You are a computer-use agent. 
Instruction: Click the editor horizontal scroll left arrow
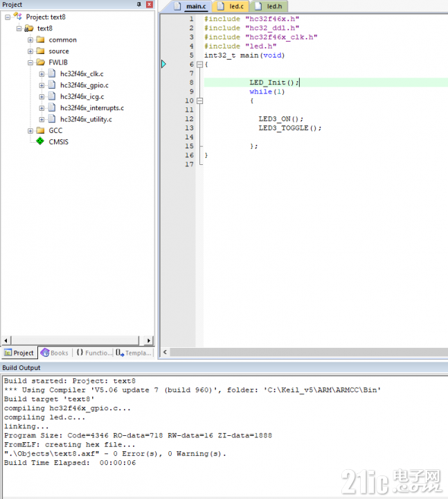[x=165, y=352]
